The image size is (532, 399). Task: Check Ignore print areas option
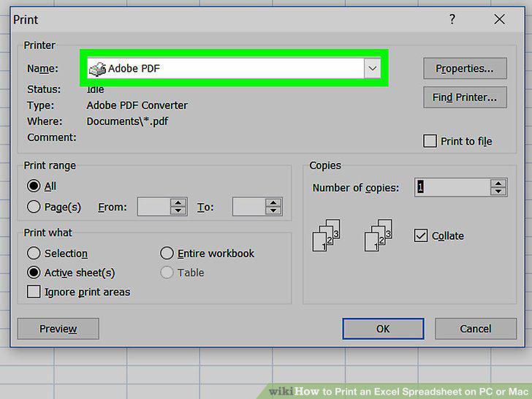click(34, 292)
